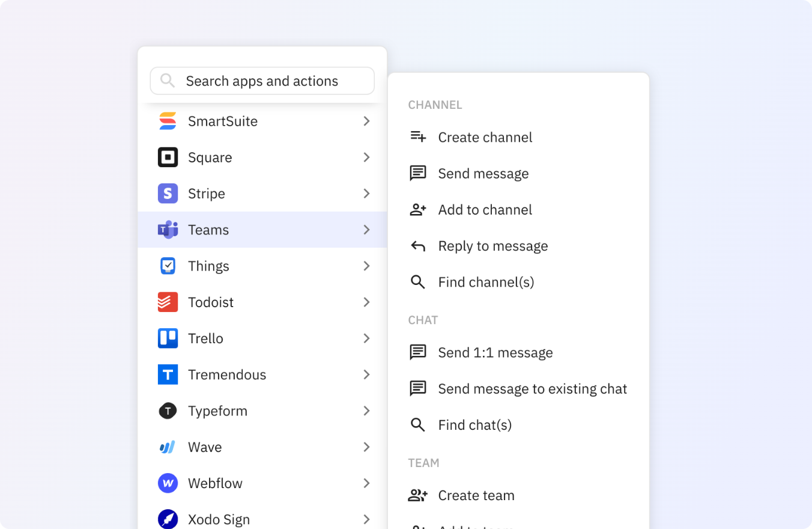Viewport: 812px width, 529px height.
Task: Click the Microsoft Teams logo
Action: [x=168, y=230]
